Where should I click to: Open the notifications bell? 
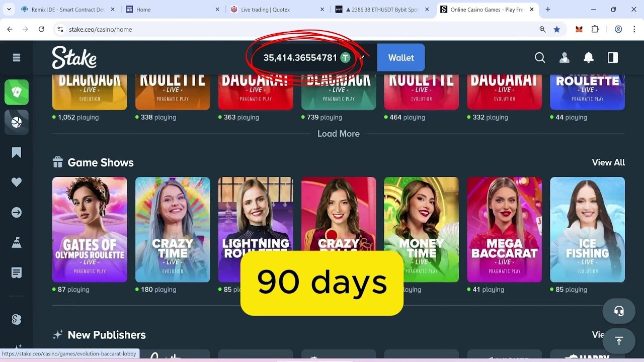(589, 58)
